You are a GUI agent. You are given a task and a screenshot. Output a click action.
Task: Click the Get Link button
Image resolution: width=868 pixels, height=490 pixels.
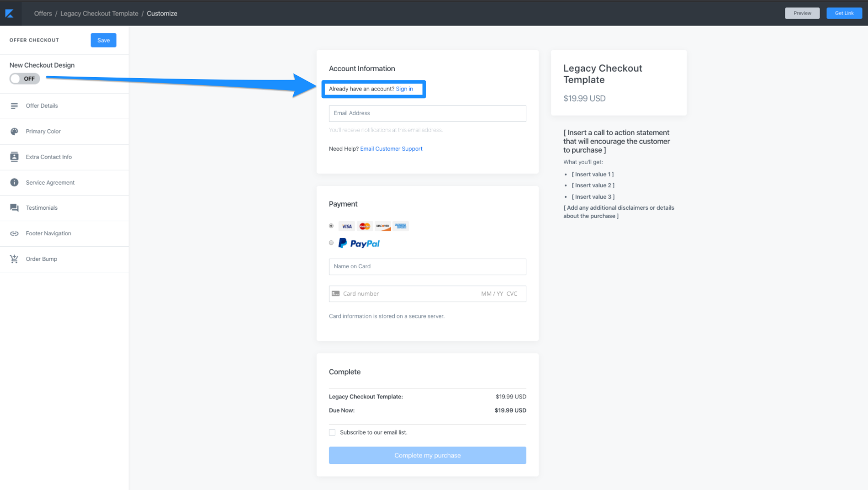point(844,13)
